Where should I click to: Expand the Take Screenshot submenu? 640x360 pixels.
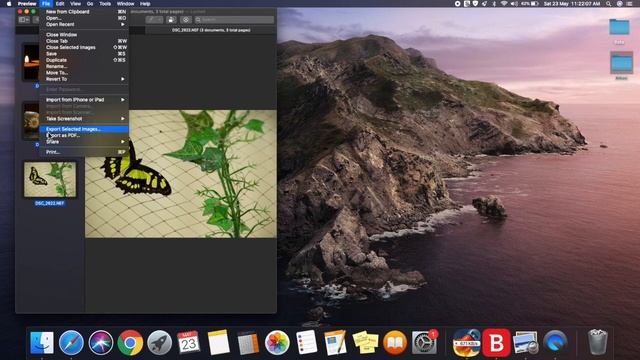[84, 119]
